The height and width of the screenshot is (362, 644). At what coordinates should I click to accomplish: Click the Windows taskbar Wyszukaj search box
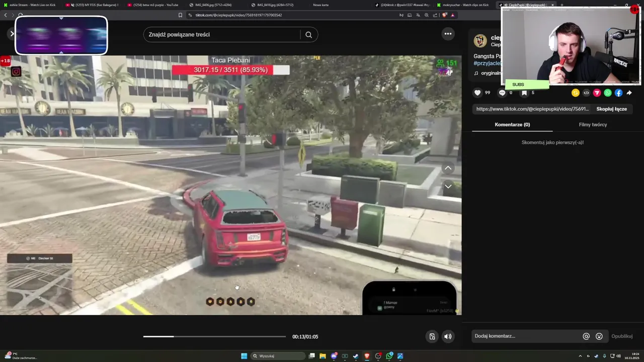[x=278, y=356]
